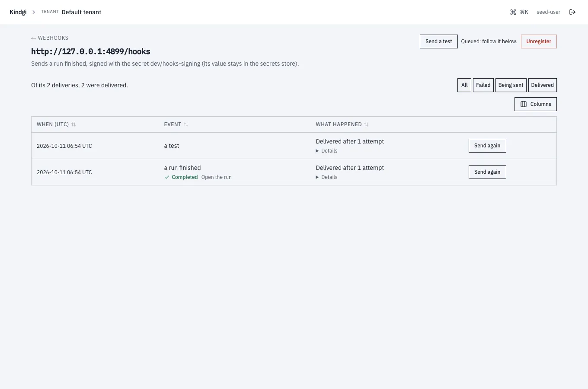Expand Details for the run finished delivery
Viewport: 588px width, 389px height.
click(327, 177)
